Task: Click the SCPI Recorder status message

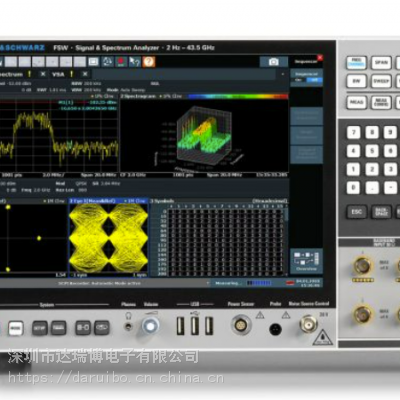Action: point(99,283)
